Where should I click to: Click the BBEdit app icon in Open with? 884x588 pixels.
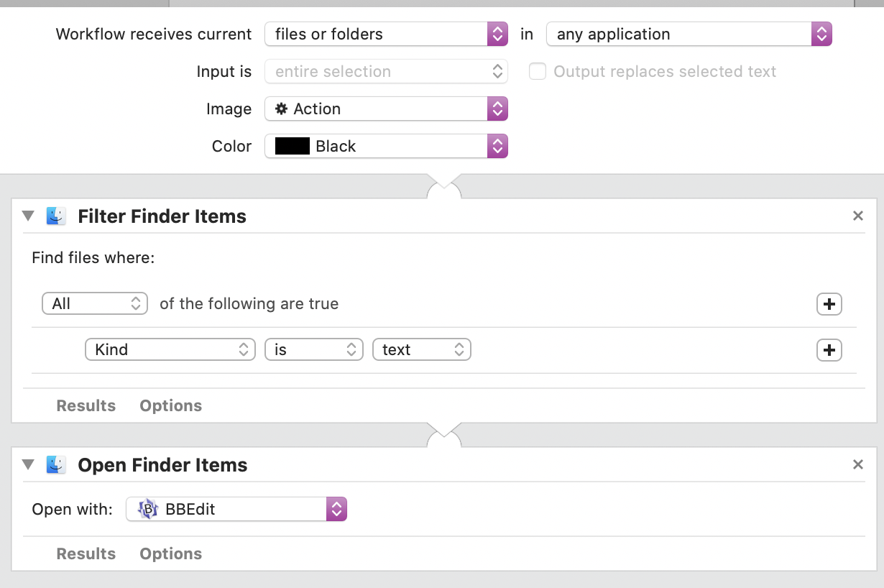148,510
